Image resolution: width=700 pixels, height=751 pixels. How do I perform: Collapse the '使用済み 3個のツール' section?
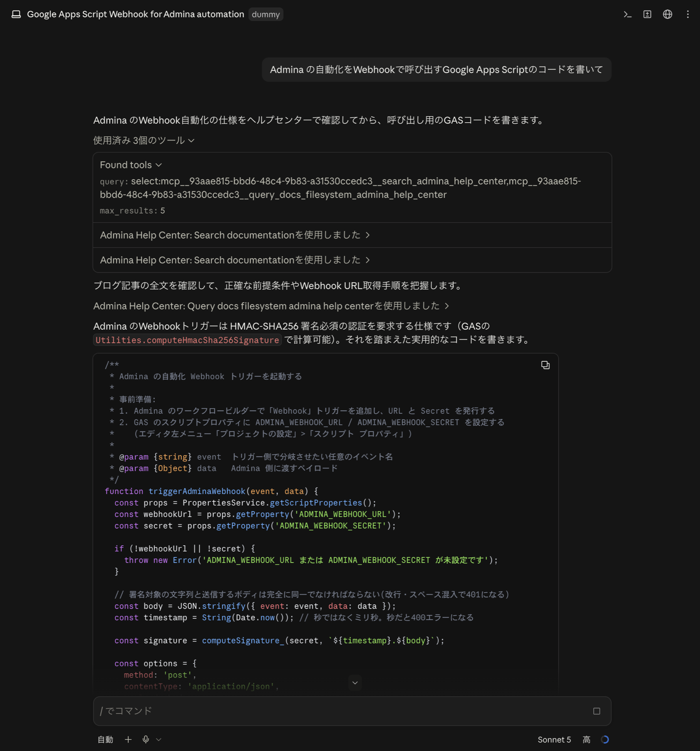tap(144, 140)
